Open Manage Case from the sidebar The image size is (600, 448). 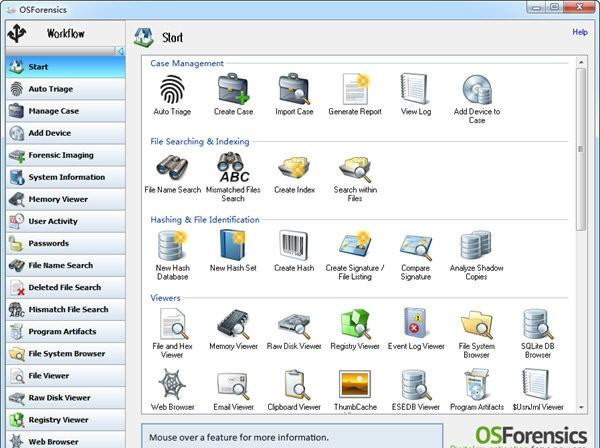coord(65,111)
